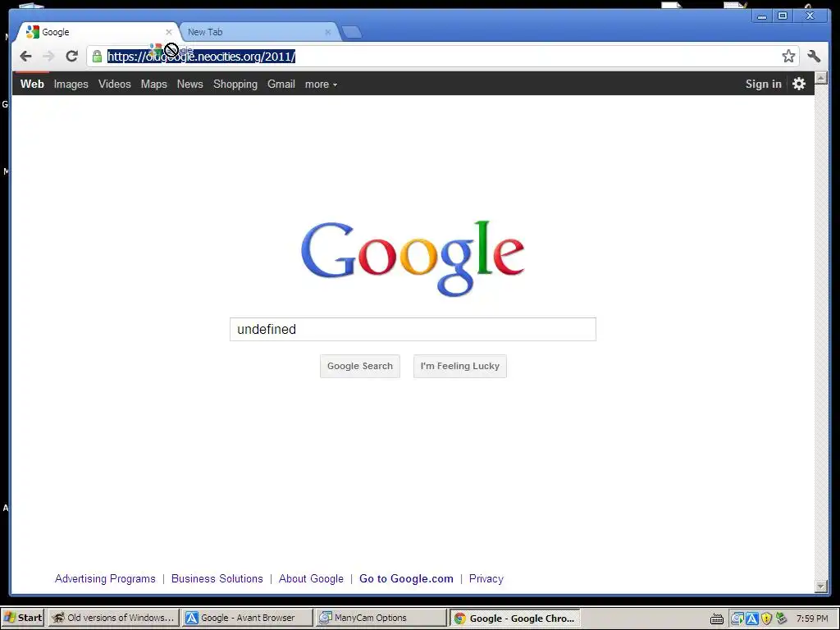Open Maps in the black bar
Image resolution: width=840 pixels, height=630 pixels.
tap(153, 84)
